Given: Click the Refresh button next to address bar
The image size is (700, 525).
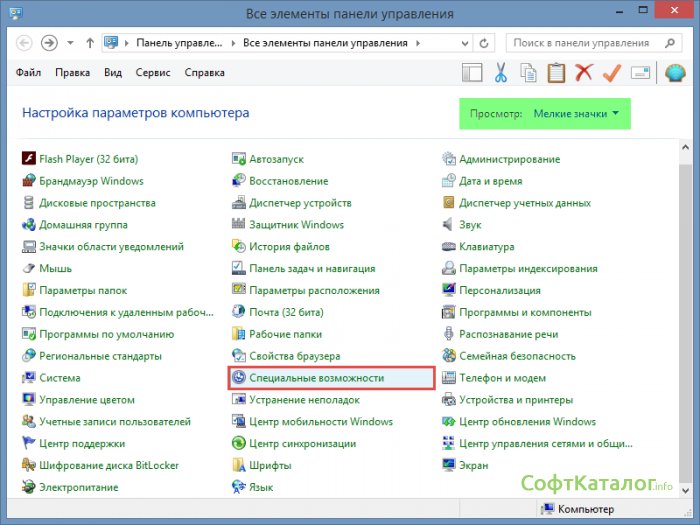Looking at the screenshot, I should pyautogui.click(x=484, y=44).
